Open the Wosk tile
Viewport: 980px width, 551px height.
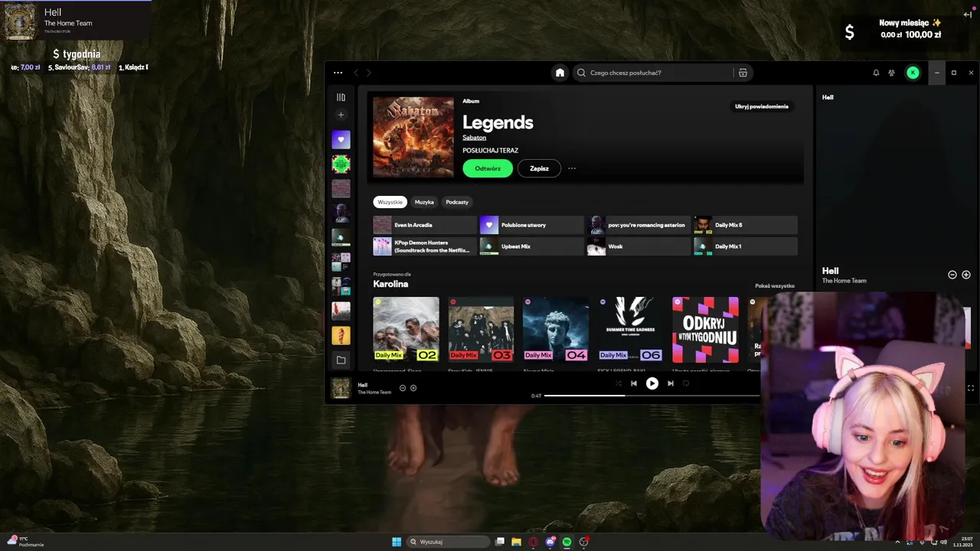point(639,246)
